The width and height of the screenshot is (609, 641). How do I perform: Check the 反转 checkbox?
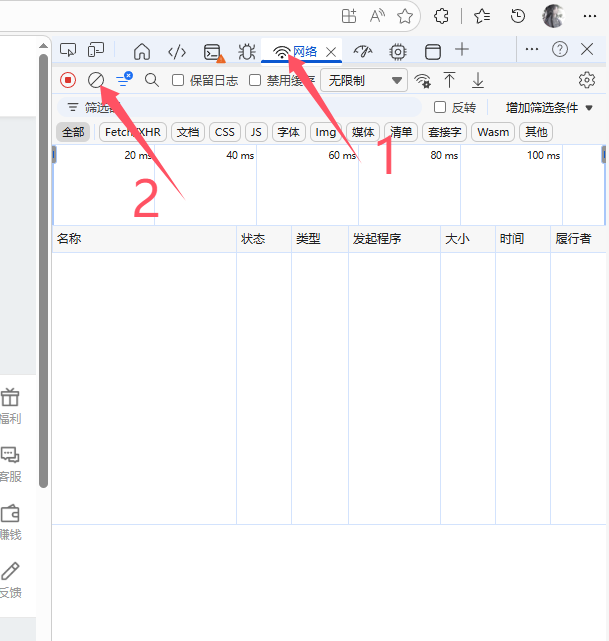click(440, 107)
